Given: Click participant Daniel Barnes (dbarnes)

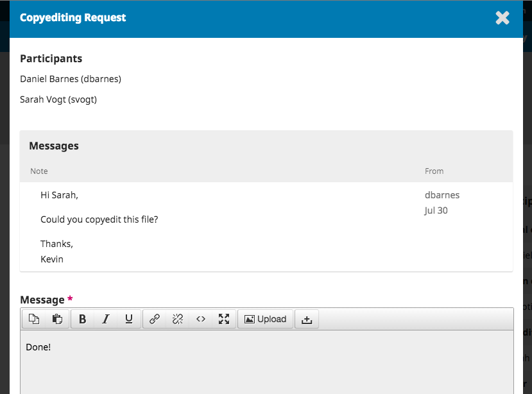Looking at the screenshot, I should tap(71, 79).
